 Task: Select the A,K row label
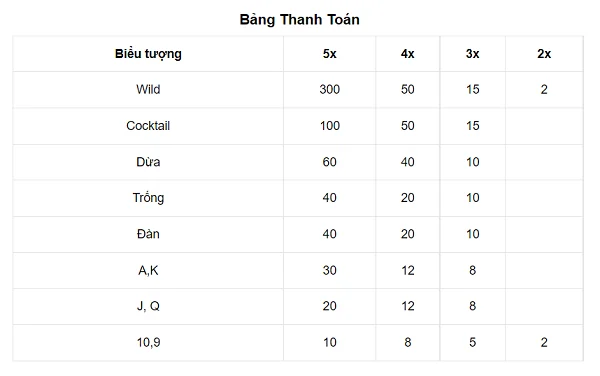[x=148, y=270]
